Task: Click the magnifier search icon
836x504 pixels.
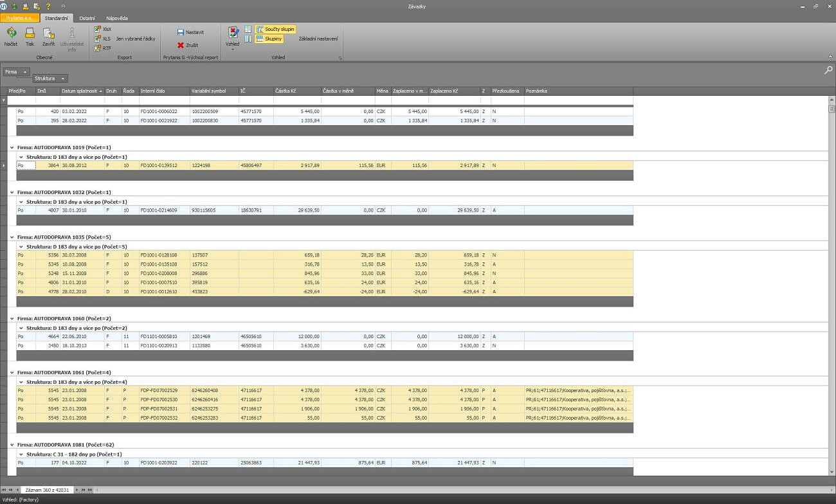Action: [828, 69]
